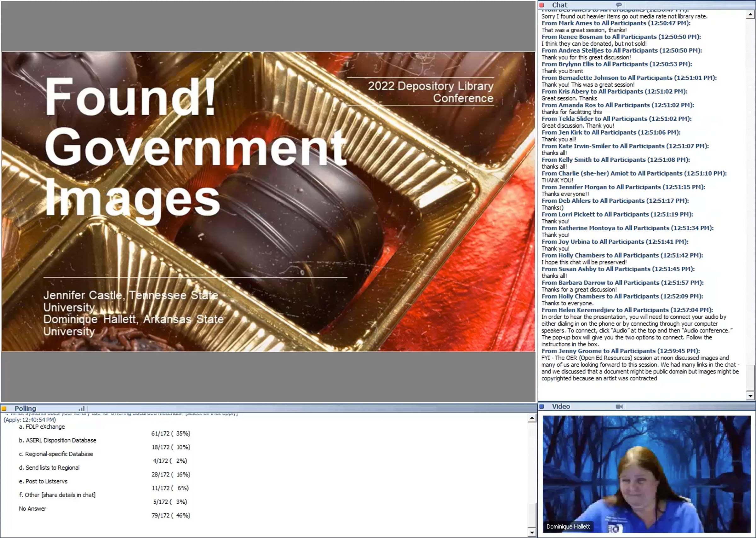Click 'From Kate Irwin-Smiler to All Participants' chat header

point(625,146)
